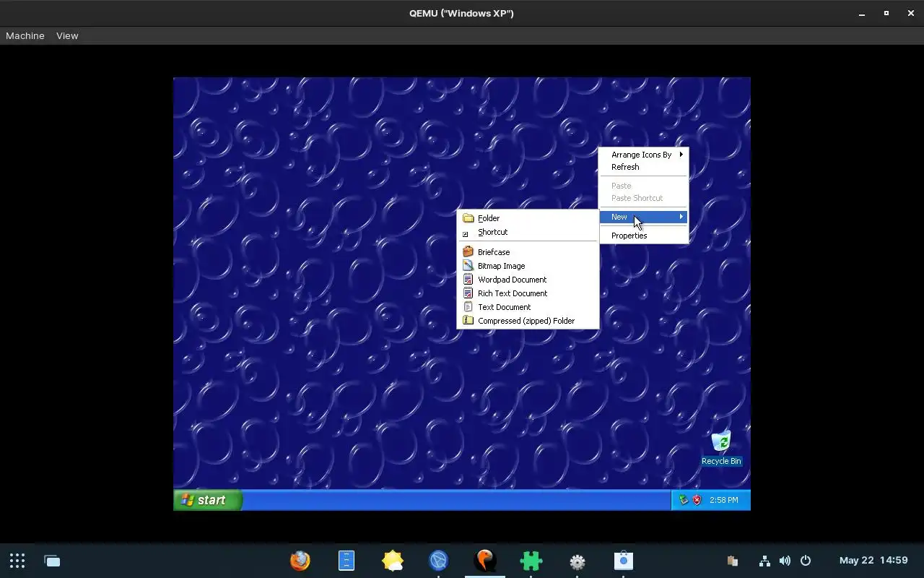Switch to the QEMU dock icon
Image resolution: width=924 pixels, height=578 pixels.
[485, 561]
